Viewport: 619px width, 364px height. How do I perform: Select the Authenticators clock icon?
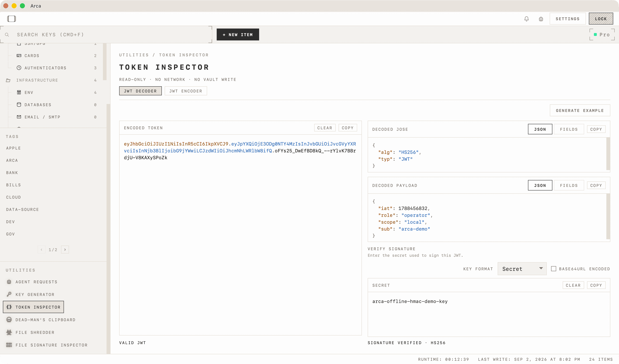click(19, 68)
